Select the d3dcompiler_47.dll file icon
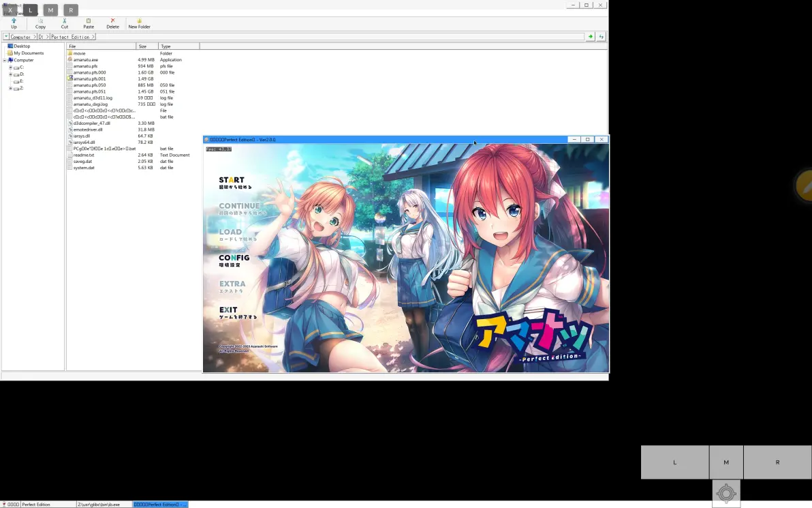Screen dimensions: 812x508 [70, 123]
